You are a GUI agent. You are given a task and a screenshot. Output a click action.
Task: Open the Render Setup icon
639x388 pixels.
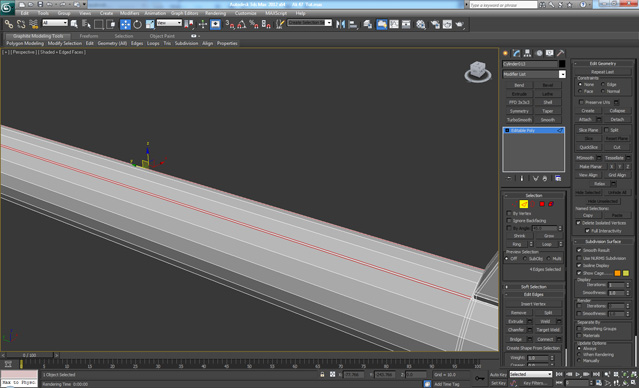(435, 24)
